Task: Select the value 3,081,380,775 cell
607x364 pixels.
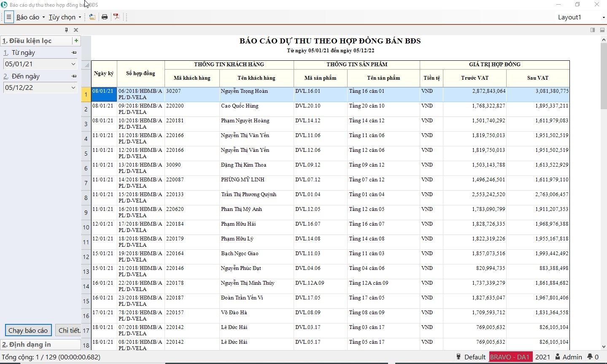Action: pyautogui.click(x=538, y=94)
